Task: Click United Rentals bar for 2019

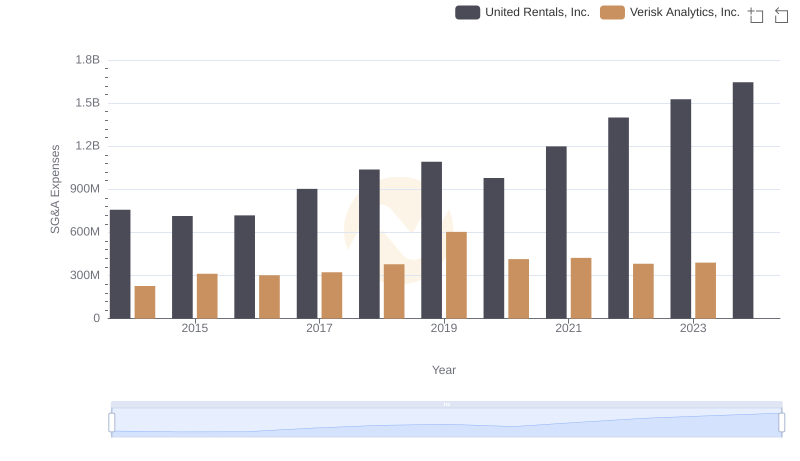Action: tap(432, 240)
